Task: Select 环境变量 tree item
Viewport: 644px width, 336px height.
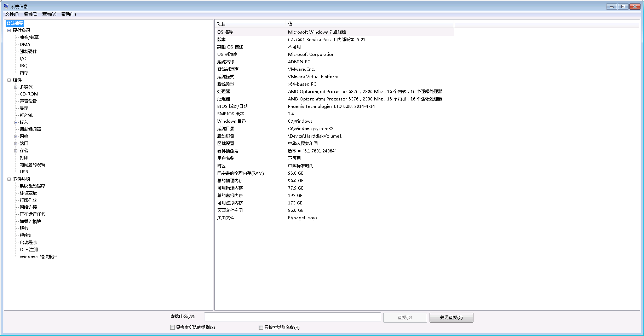Action: click(x=28, y=193)
